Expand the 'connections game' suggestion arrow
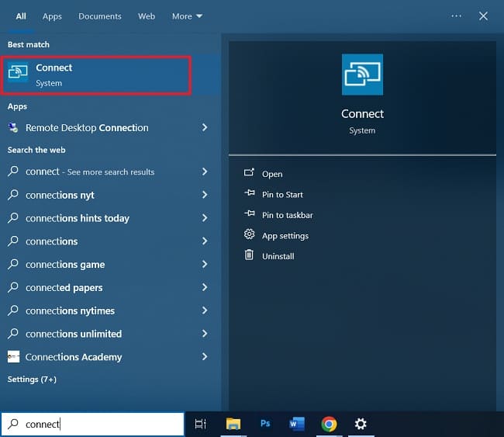Screen dimensions: 504x437 pyautogui.click(x=205, y=264)
